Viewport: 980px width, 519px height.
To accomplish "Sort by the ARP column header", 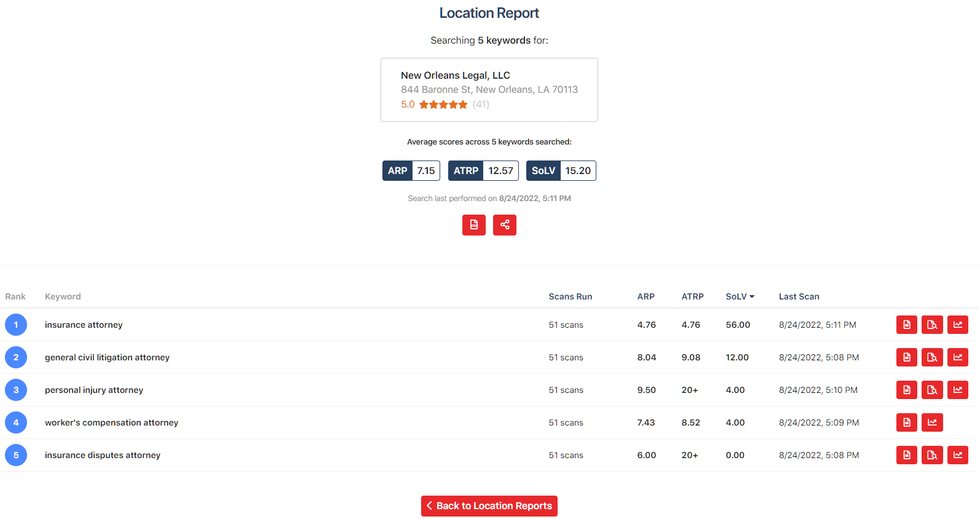I will 646,296.
